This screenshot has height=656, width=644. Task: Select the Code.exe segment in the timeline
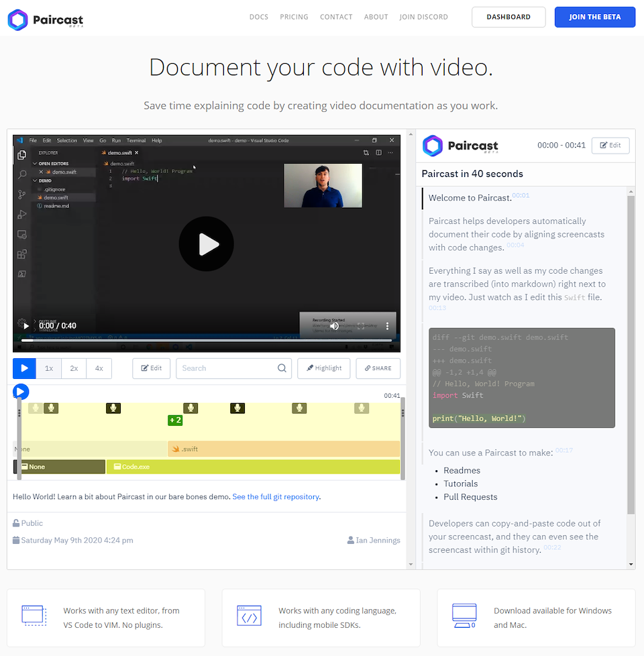[x=253, y=467]
